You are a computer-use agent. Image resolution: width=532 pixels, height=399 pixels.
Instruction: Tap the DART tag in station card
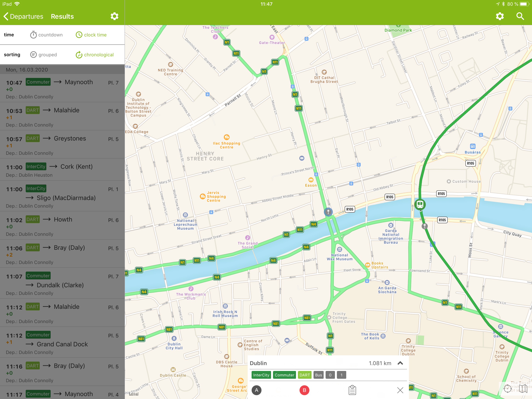click(305, 375)
